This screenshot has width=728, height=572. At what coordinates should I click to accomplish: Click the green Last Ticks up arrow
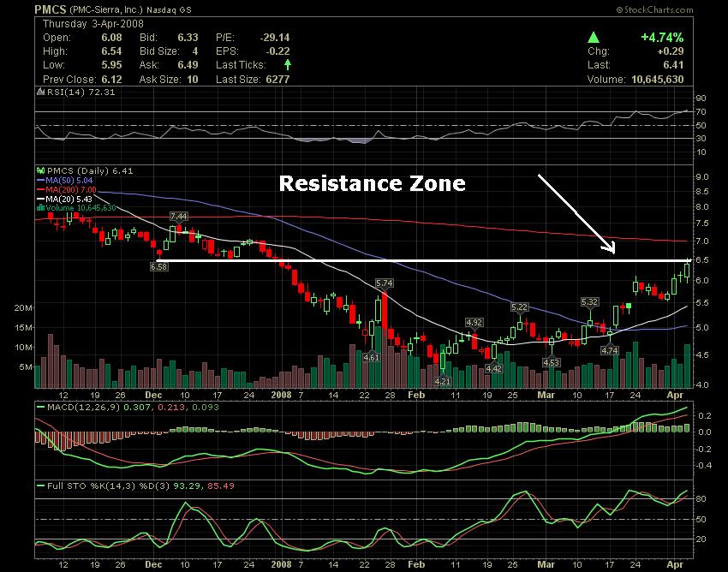[288, 64]
